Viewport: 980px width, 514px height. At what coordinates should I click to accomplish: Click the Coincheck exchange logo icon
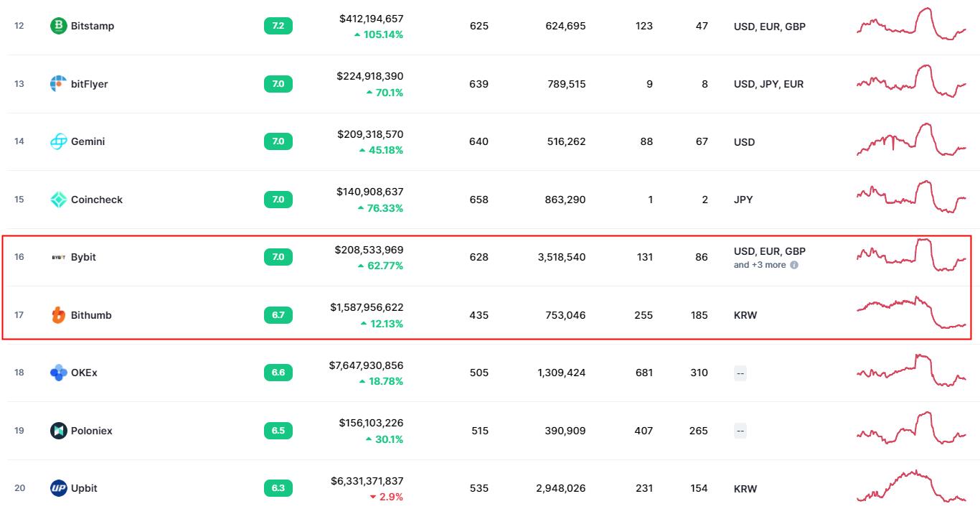(58, 200)
